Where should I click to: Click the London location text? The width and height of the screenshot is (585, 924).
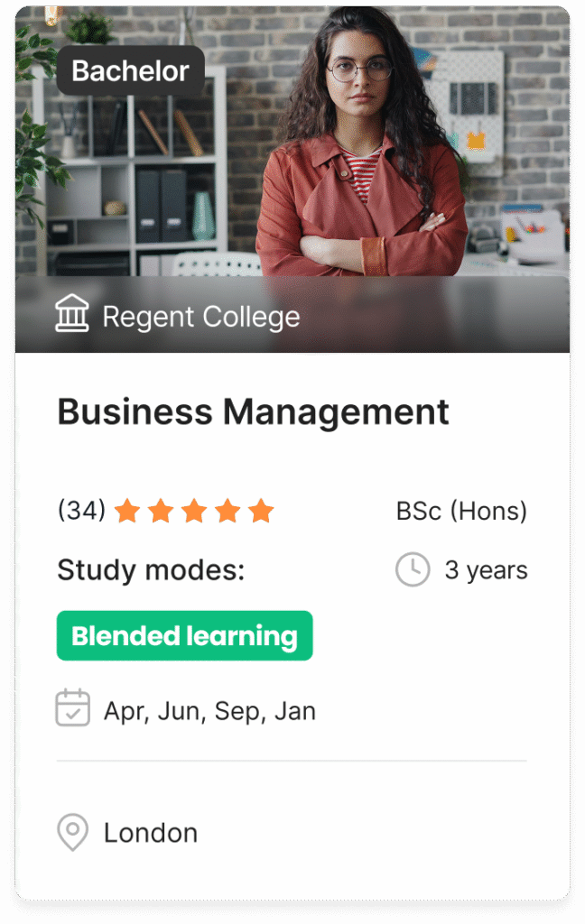coord(150,832)
